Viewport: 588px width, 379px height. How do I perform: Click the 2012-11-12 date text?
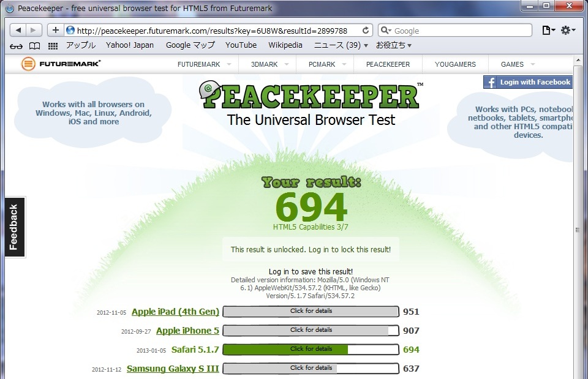click(107, 370)
